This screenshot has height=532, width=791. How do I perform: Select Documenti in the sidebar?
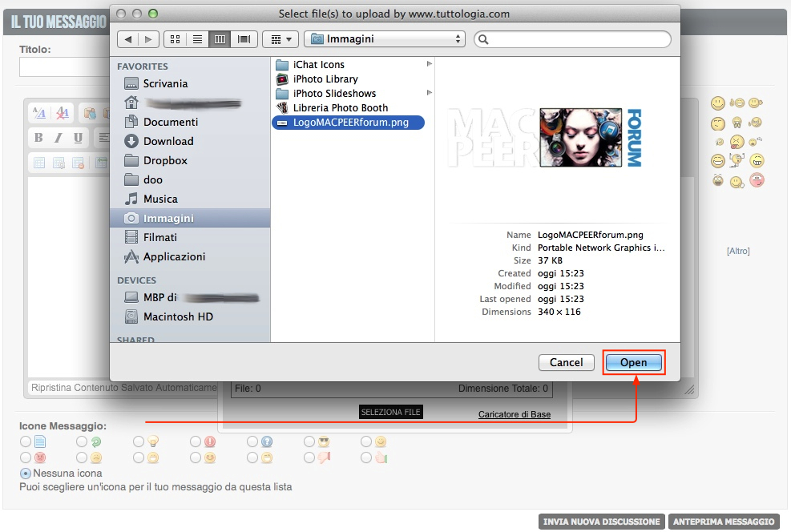click(190, 122)
